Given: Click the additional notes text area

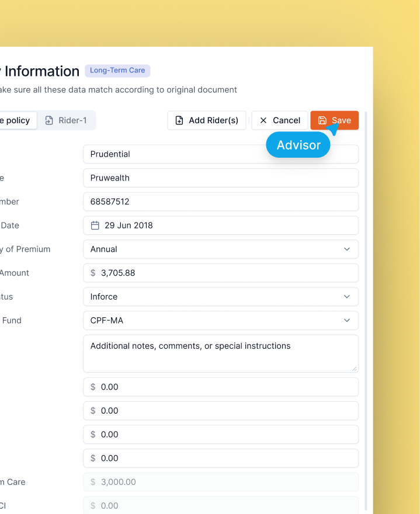Looking at the screenshot, I should [220, 353].
